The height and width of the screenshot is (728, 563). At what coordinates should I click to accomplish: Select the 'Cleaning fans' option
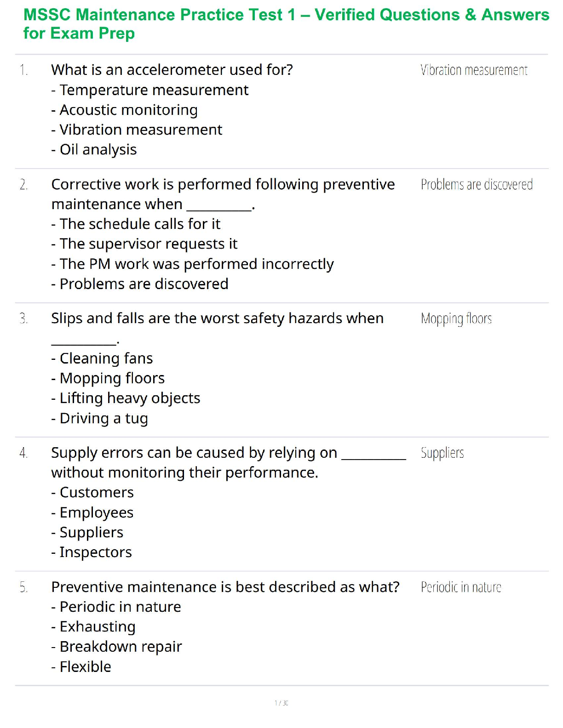coord(106,358)
